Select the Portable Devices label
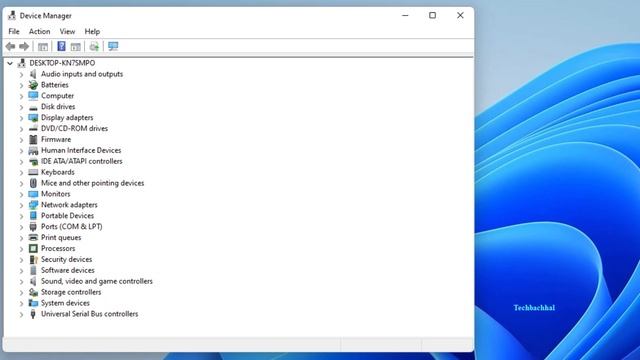Image resolution: width=640 pixels, height=360 pixels. click(x=67, y=216)
